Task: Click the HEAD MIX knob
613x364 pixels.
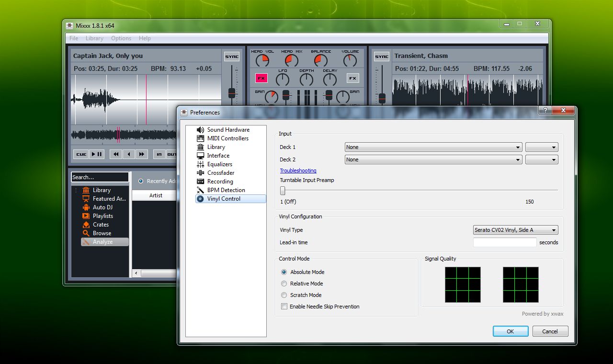Action: point(292,60)
